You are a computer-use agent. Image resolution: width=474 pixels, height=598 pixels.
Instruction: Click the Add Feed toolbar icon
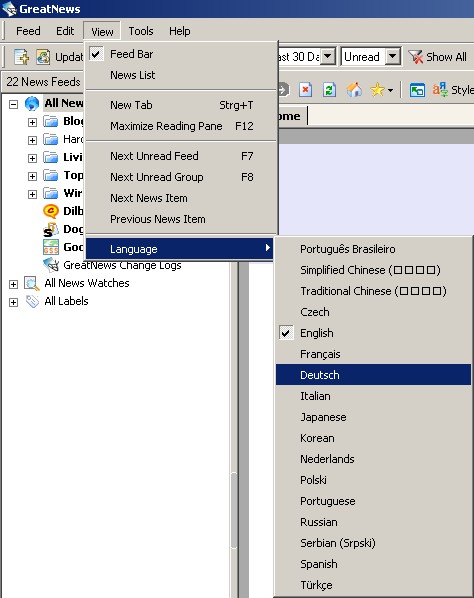21,57
